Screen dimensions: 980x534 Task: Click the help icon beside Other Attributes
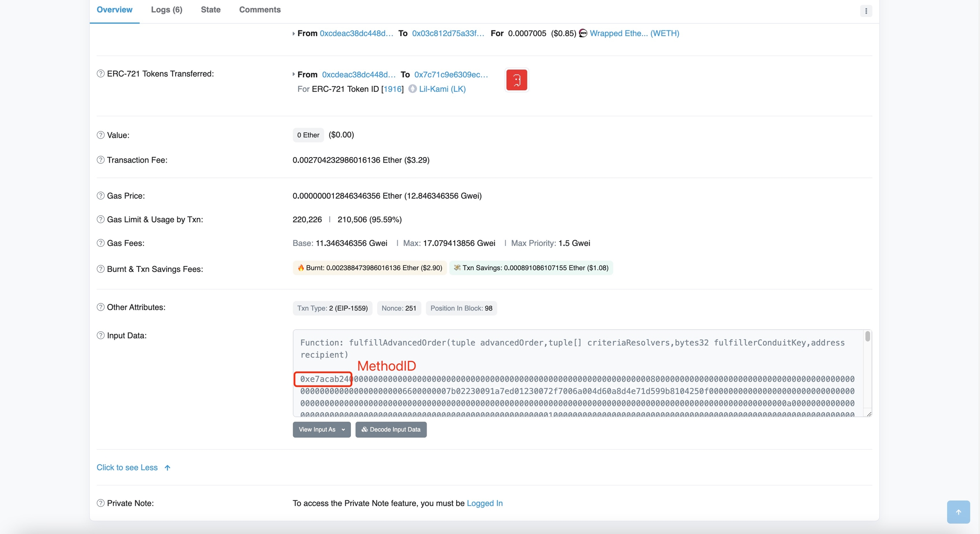[100, 307]
